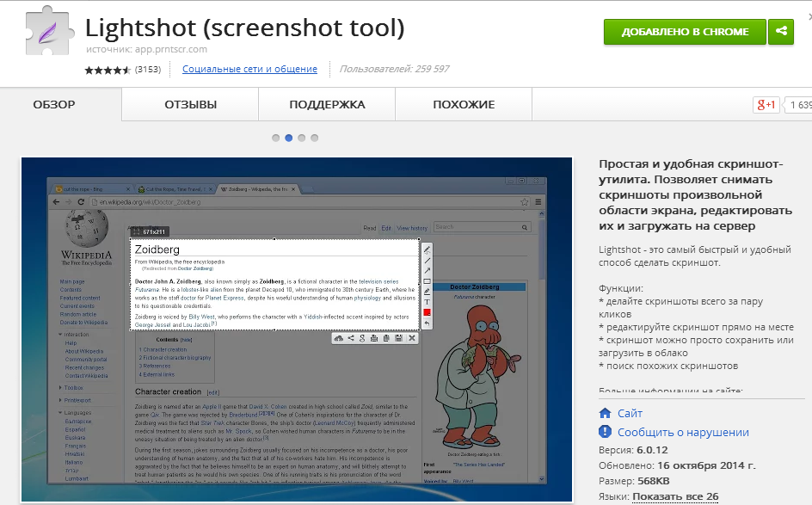
Task: Click the [hide] toggle of the Contents box
Action: 186,340
